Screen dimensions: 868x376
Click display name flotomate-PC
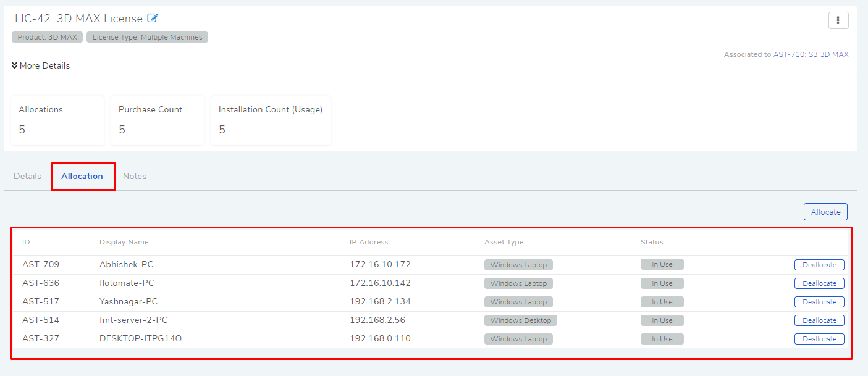[x=127, y=283]
